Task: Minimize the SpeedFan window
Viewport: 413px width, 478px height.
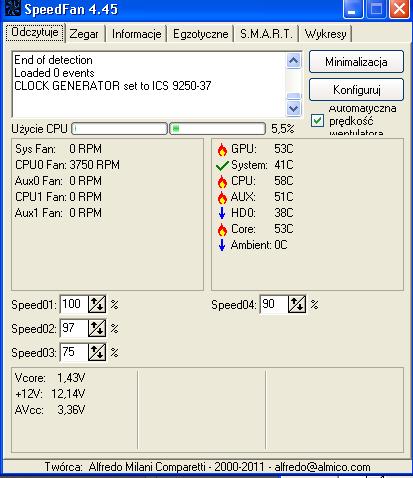Action: (x=352, y=9)
